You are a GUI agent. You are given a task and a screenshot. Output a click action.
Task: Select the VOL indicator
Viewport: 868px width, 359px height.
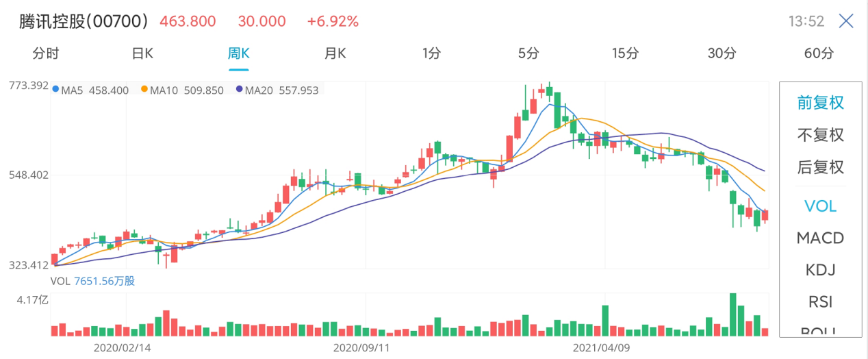[x=820, y=206]
